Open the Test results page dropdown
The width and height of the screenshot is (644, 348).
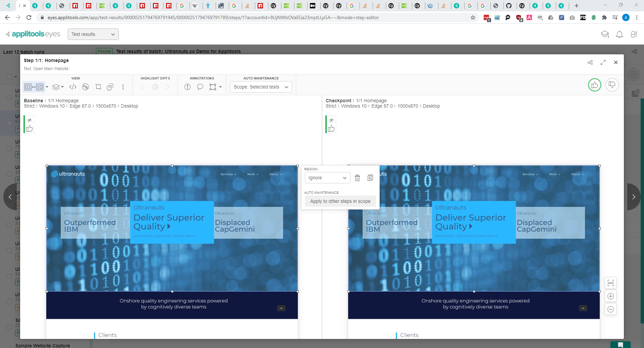click(x=93, y=34)
